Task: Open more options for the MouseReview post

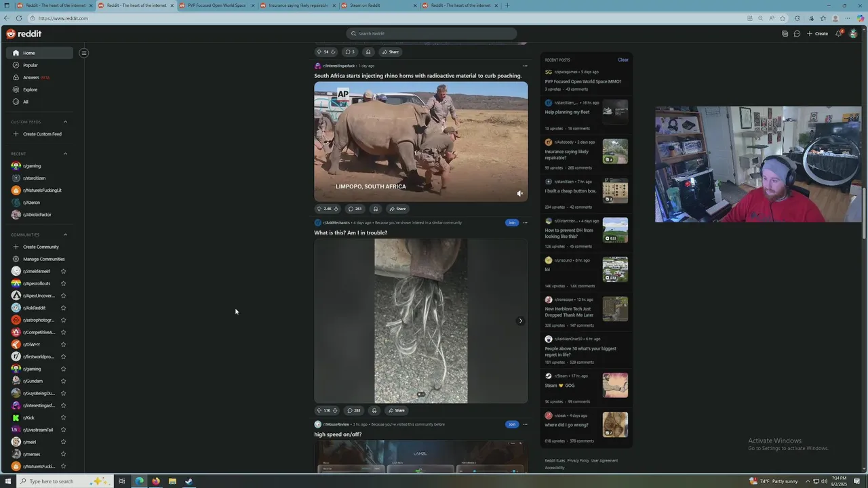Action: click(x=525, y=424)
